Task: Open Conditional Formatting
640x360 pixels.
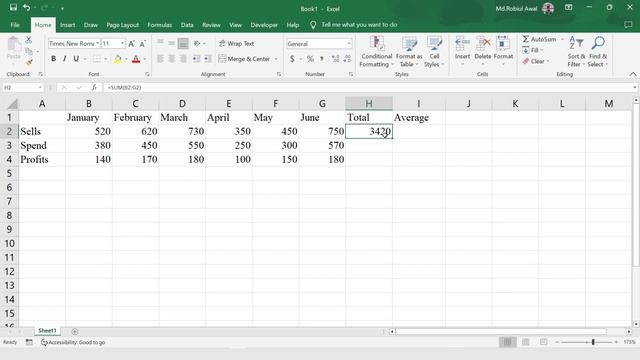Action: point(376,52)
